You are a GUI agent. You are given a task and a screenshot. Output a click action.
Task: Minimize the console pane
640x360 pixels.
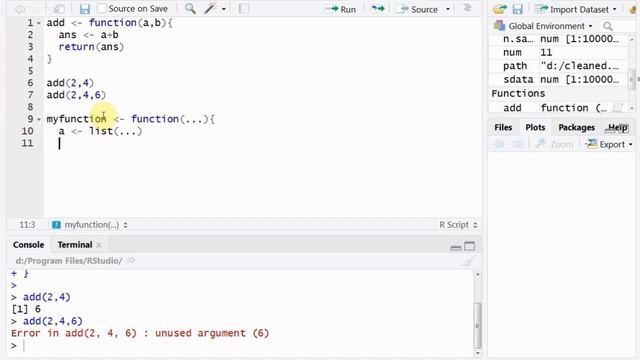456,247
